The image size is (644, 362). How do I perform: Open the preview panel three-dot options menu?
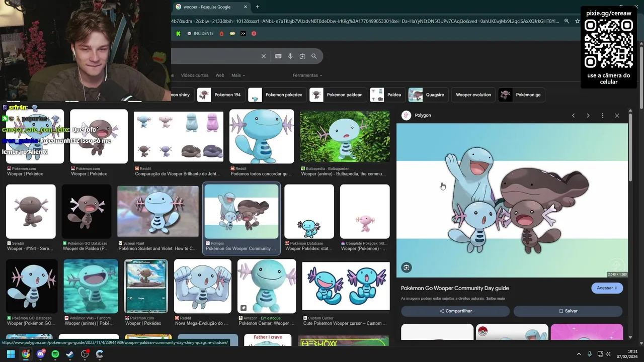(x=602, y=116)
